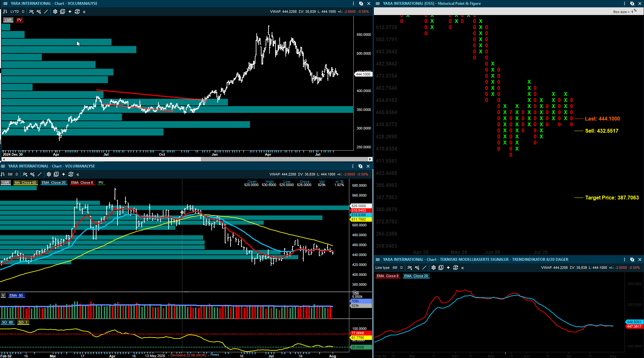Open the 6M period dropdown in the VOLUMANALYSE chart
The width and height of the screenshot is (644, 358).
coord(10,174)
